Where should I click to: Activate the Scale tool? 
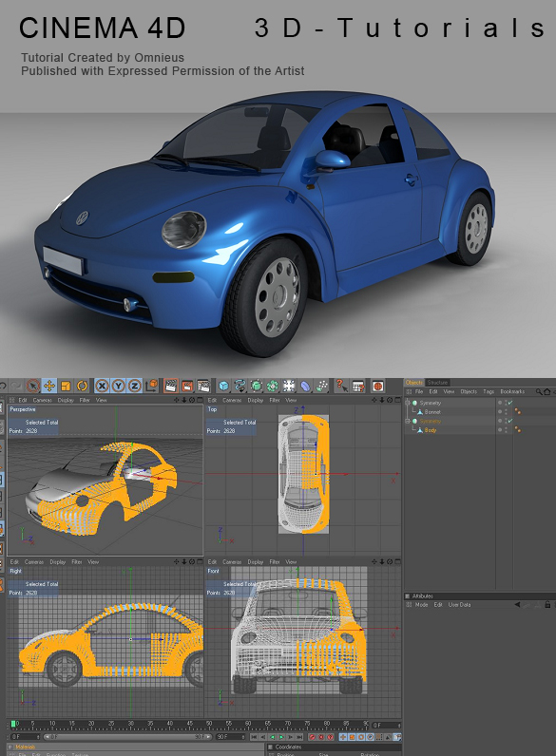pyautogui.click(x=66, y=386)
